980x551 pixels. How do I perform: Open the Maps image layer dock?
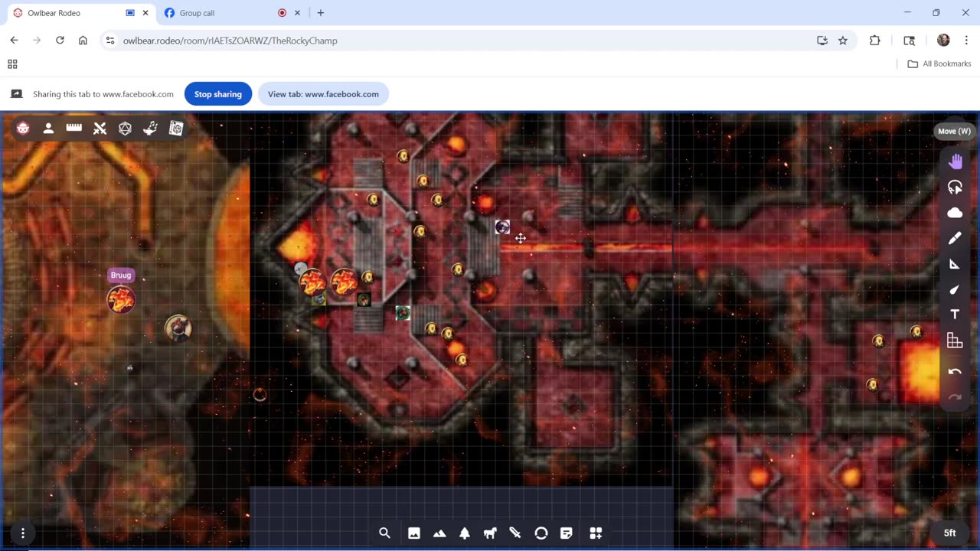click(x=414, y=533)
